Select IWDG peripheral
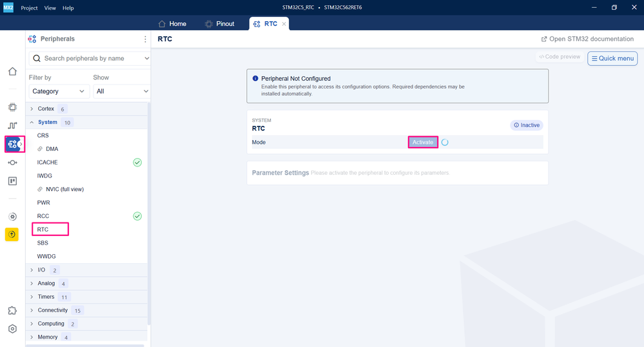 pyautogui.click(x=44, y=176)
